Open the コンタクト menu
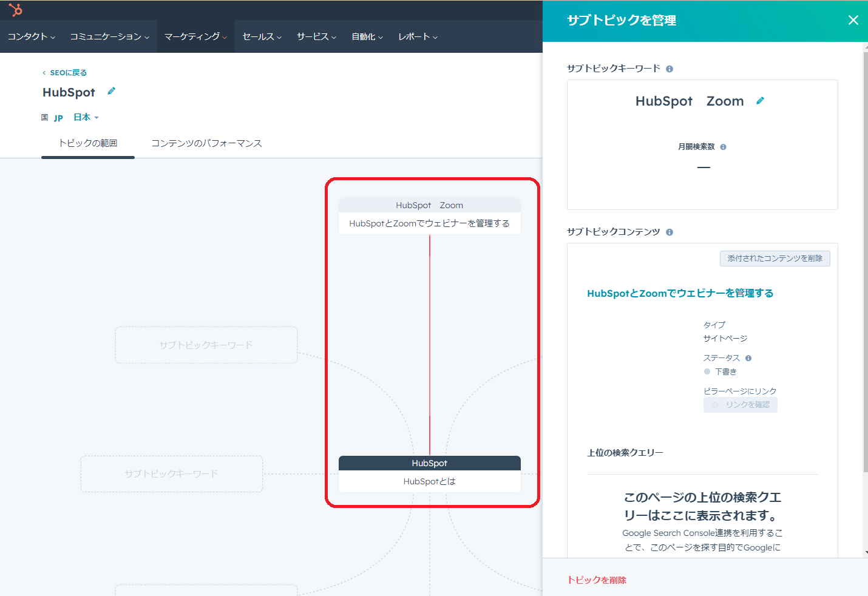 tap(32, 36)
